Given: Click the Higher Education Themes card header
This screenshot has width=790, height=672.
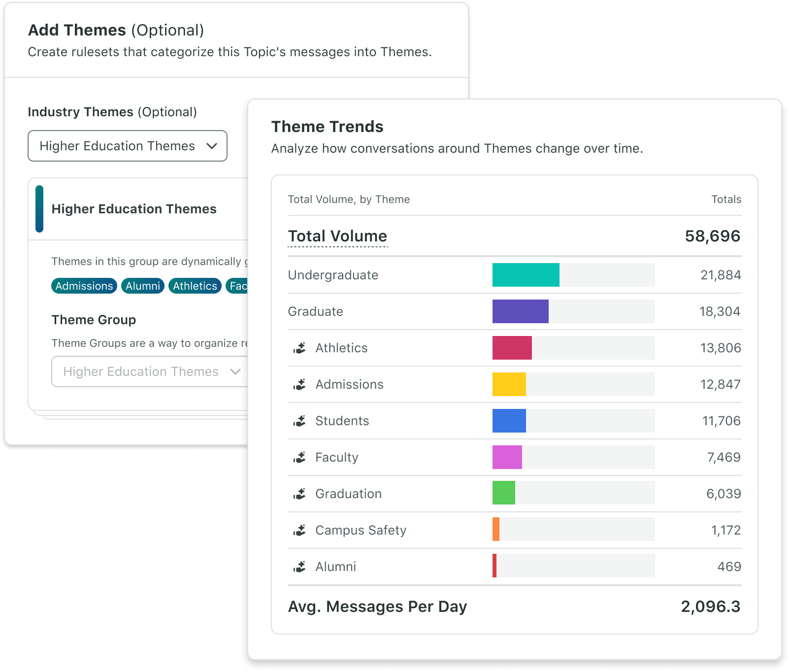Looking at the screenshot, I should [134, 209].
